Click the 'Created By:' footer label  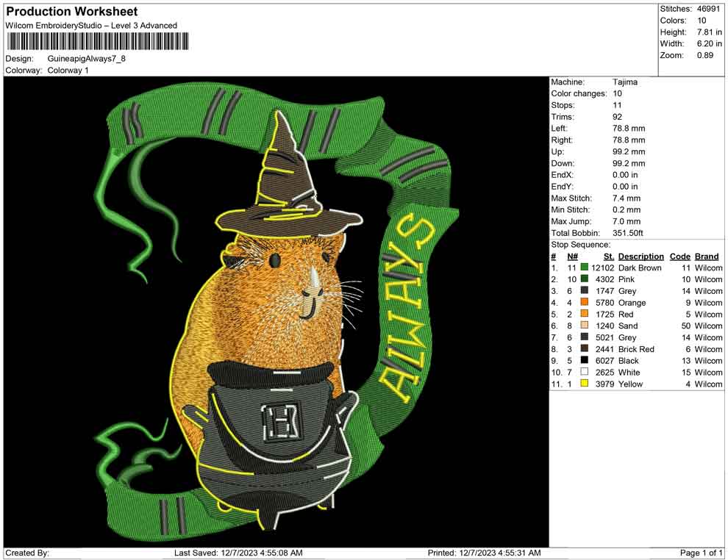coord(27,553)
